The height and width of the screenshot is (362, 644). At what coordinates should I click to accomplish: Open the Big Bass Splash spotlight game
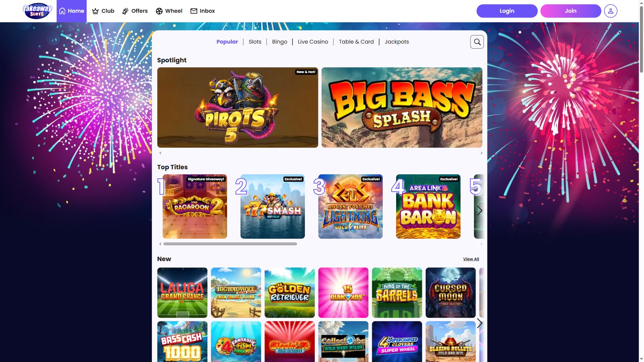pyautogui.click(x=402, y=108)
